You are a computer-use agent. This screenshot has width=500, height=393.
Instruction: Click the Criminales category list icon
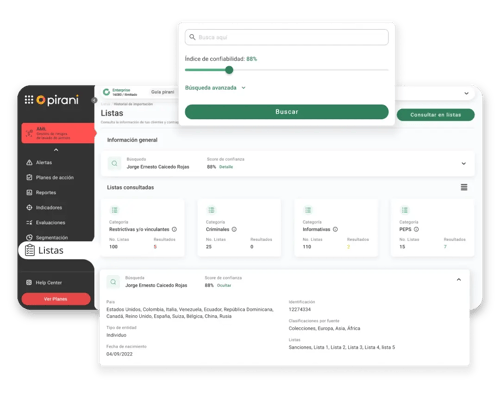point(211,210)
